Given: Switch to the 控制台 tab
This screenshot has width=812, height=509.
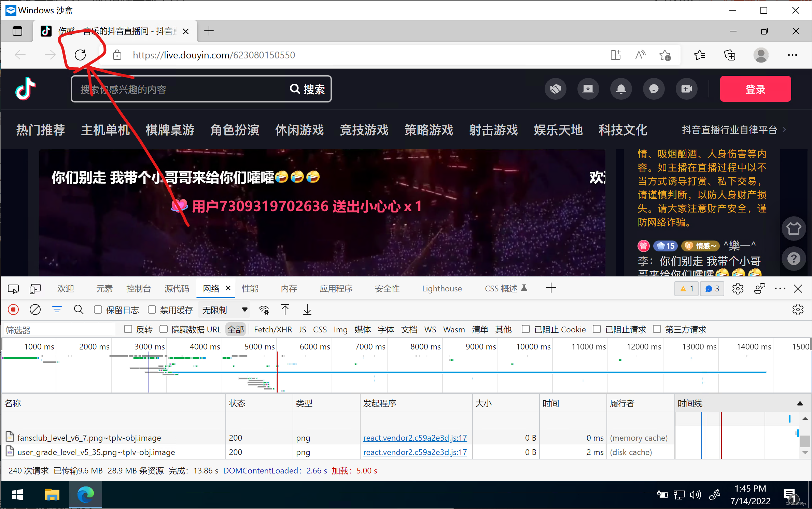Looking at the screenshot, I should (138, 289).
